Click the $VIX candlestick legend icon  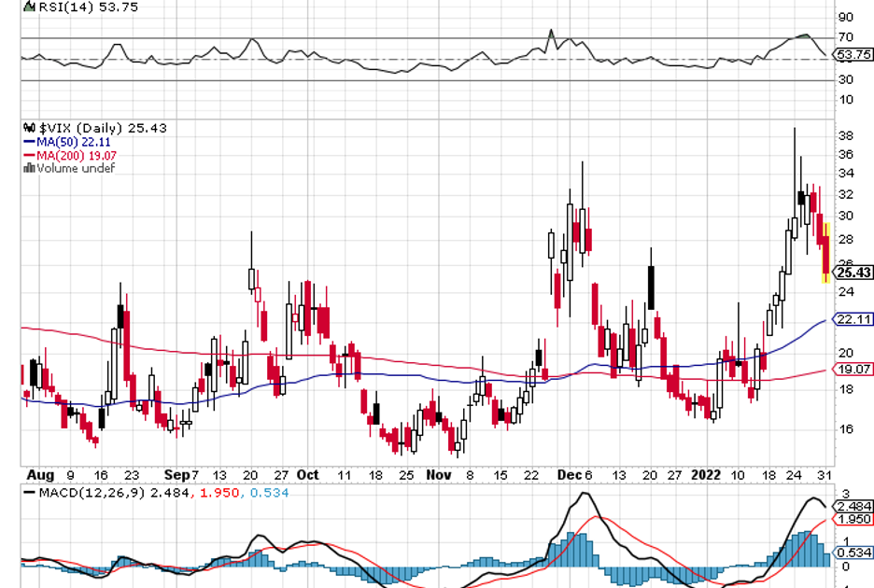pyautogui.click(x=28, y=128)
